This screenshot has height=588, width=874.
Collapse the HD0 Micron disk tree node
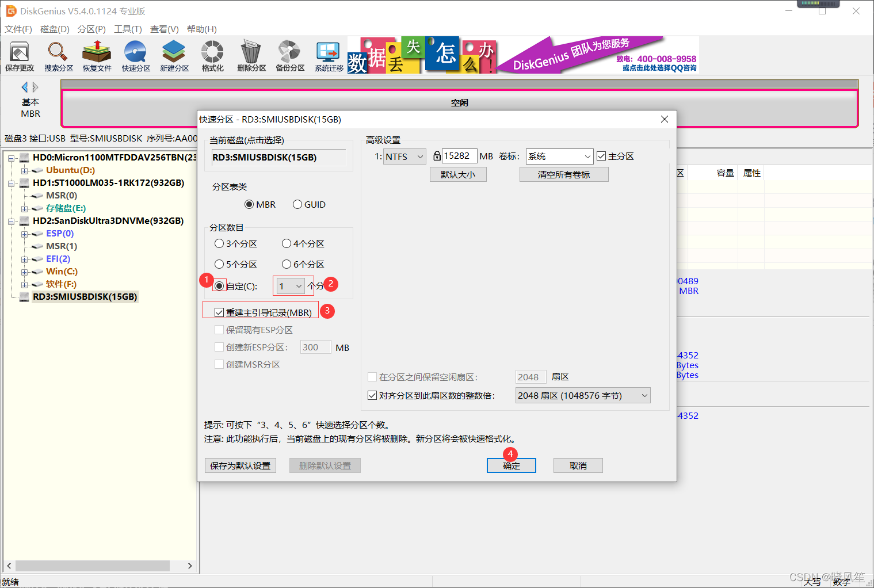pyautogui.click(x=11, y=158)
